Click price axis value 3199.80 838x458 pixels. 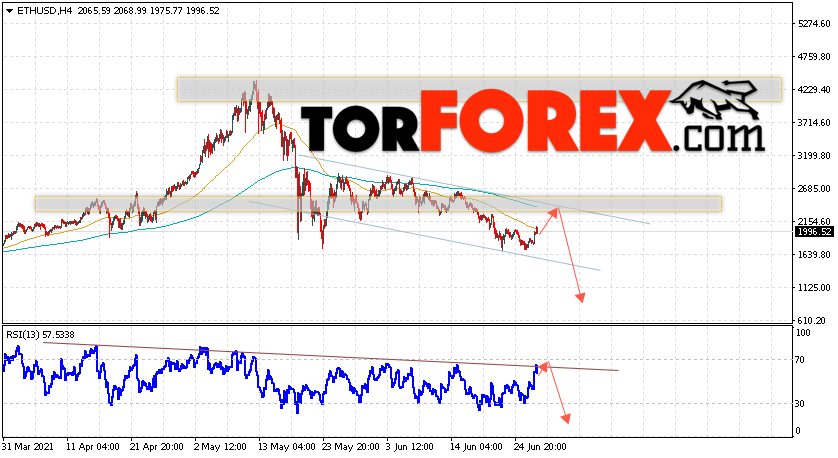[x=814, y=156]
